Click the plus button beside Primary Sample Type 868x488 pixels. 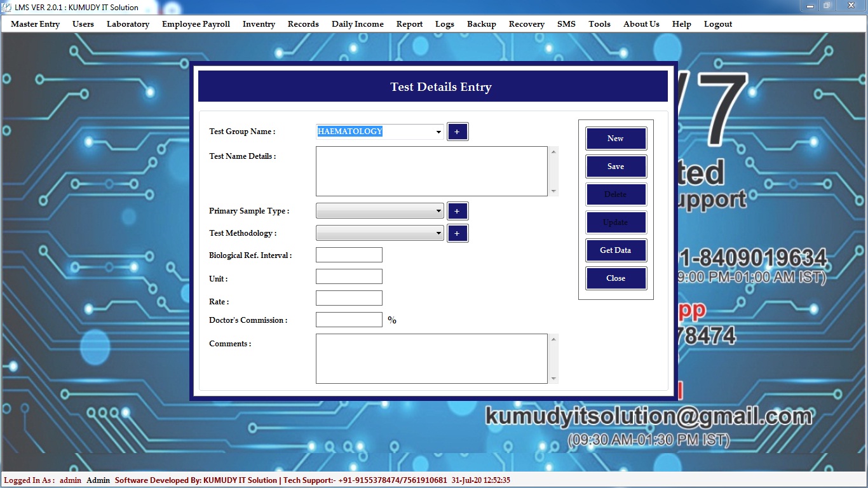coord(457,211)
